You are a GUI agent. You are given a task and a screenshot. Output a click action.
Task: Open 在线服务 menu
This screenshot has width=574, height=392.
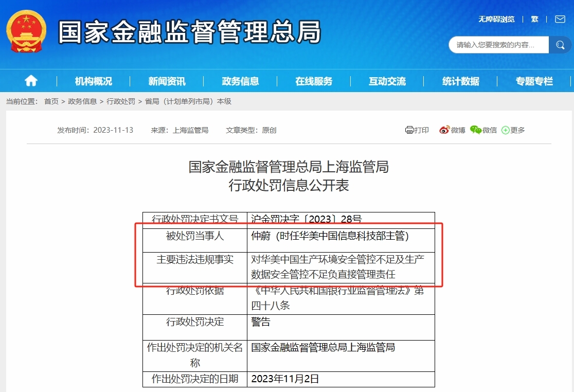point(314,81)
